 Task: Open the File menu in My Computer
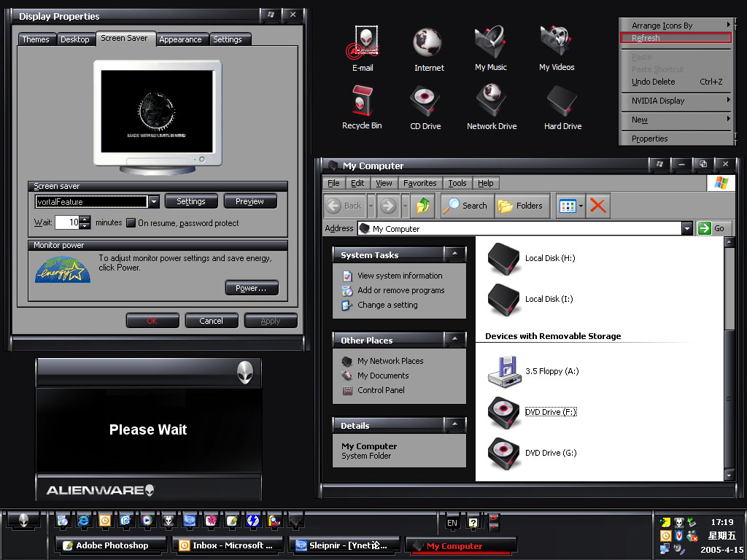click(333, 183)
